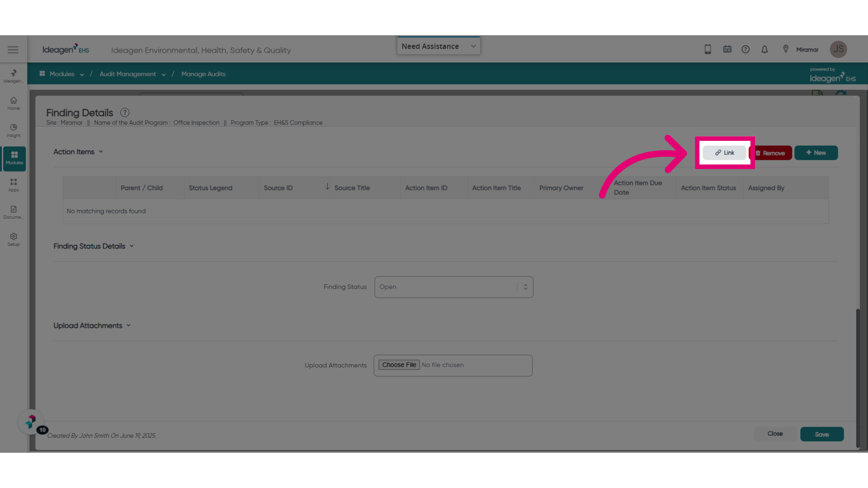Viewport: 868px width, 488px height.
Task: Click the Ideagen EHS logo
Action: coord(66,49)
